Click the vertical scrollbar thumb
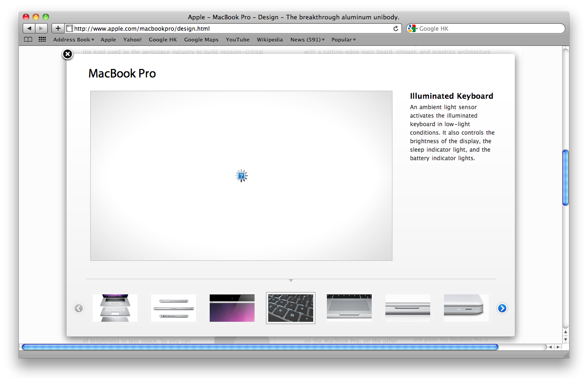This screenshot has height=378, width=588. pyautogui.click(x=565, y=177)
